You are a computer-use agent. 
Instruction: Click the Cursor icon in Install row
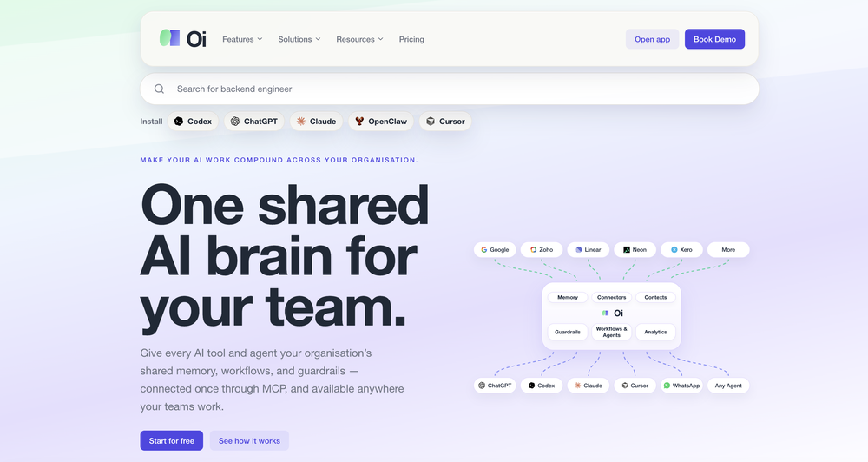[x=431, y=122]
